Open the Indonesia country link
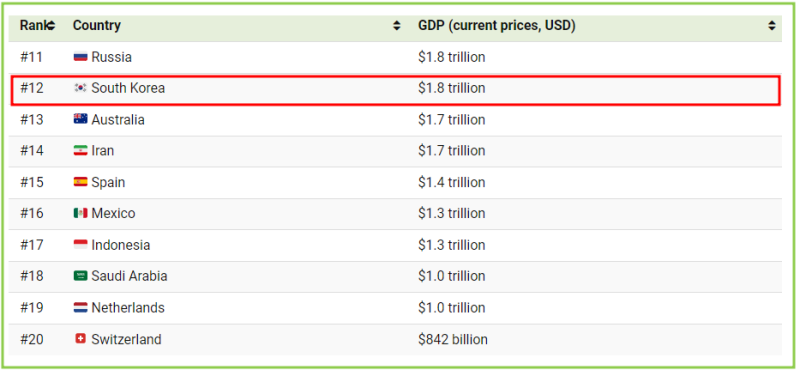Screen dimensions: 800x370 point(120,245)
